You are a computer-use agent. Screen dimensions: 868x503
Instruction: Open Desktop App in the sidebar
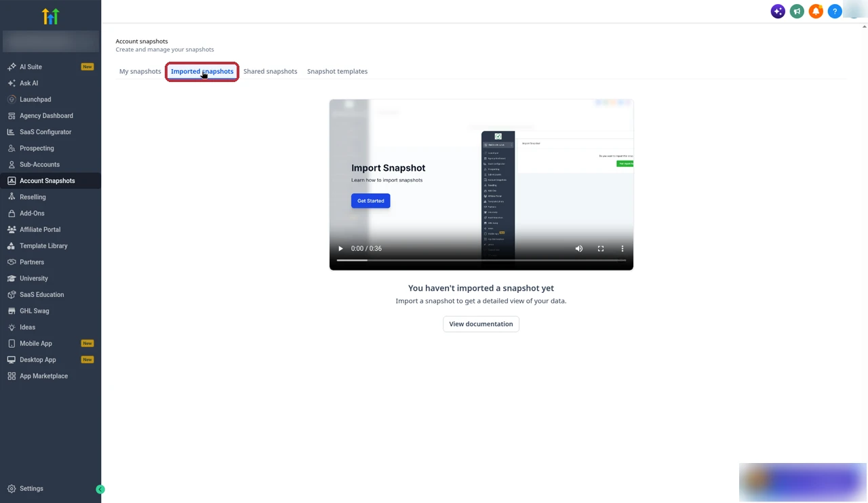pos(50,360)
